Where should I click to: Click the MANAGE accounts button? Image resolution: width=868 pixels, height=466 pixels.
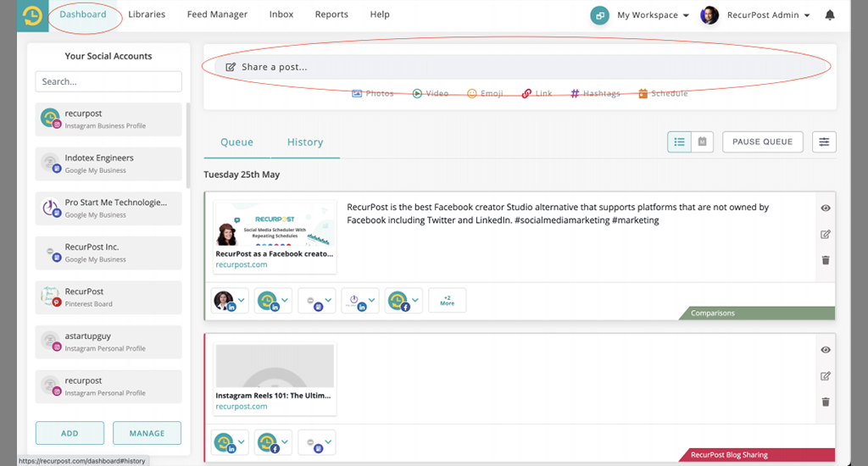[147, 433]
